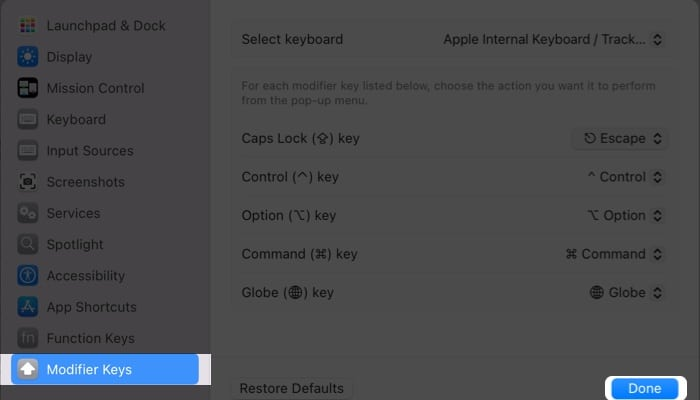Click the Screenshots sidebar icon
Screen dimensions: 700x400
click(28, 182)
